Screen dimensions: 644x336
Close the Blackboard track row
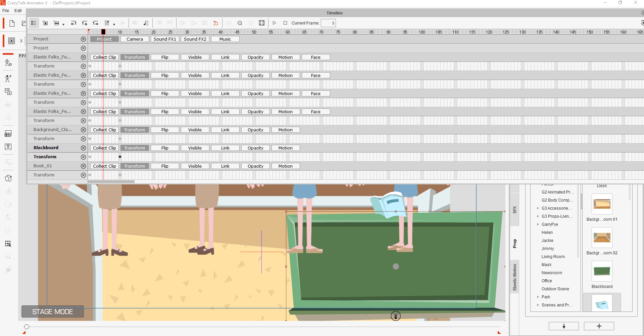tap(83, 148)
